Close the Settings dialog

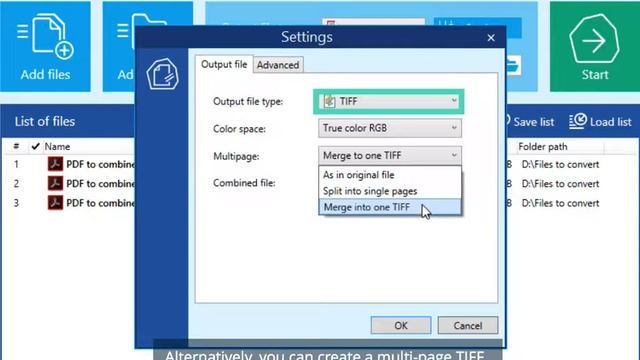491,38
